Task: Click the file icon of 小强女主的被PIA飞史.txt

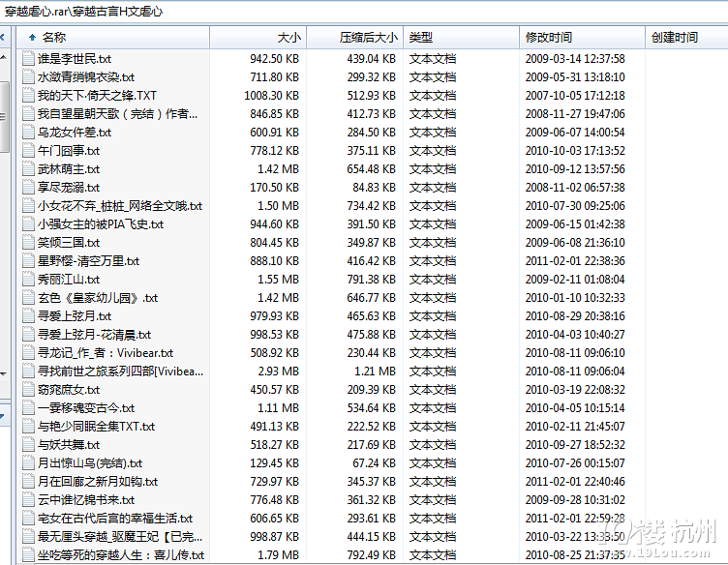Action: 28,224
